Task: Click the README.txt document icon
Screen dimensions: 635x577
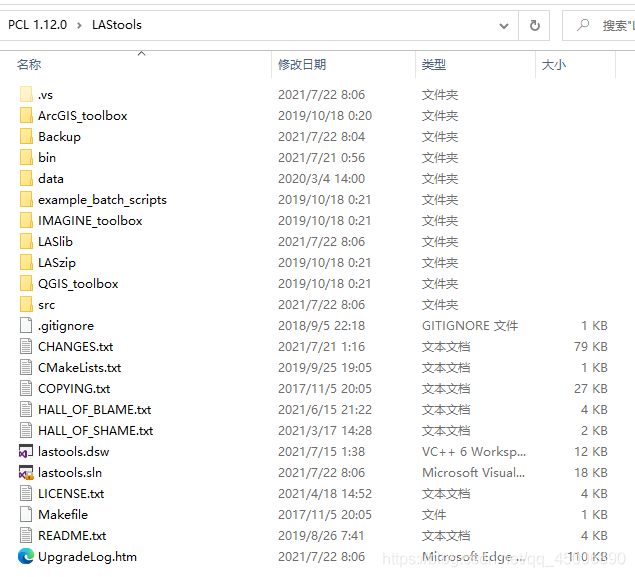Action: [26, 536]
